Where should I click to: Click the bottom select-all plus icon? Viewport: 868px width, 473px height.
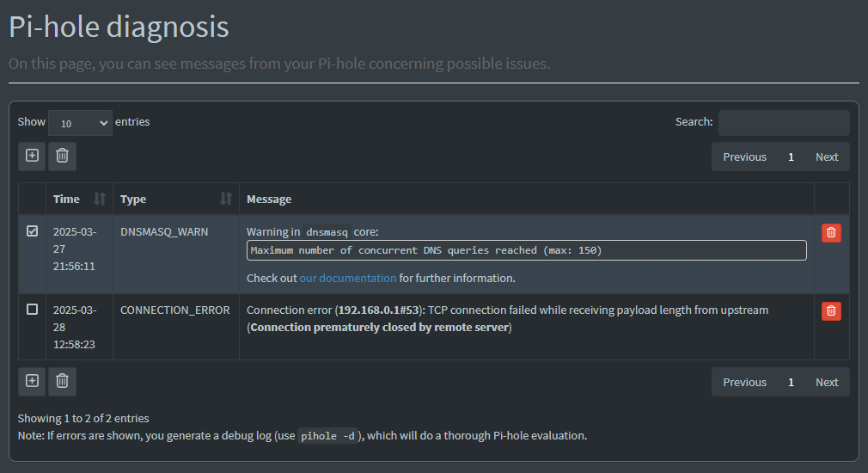pos(32,381)
